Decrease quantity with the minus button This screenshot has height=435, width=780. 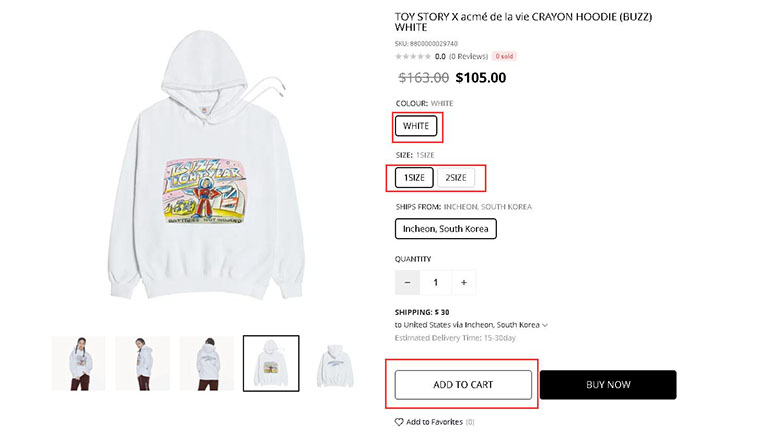[x=407, y=283]
